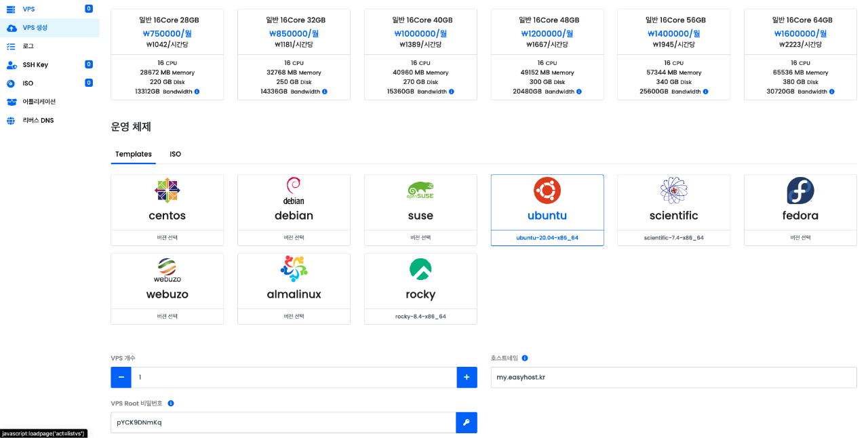Click the 14336GB Bandwidth info icon

coord(324,92)
